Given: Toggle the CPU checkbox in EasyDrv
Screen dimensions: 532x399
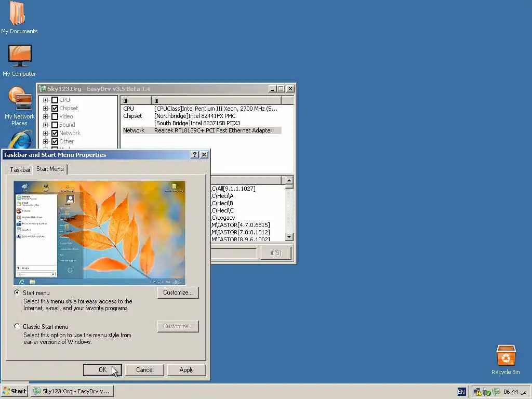Looking at the screenshot, I should [55, 100].
